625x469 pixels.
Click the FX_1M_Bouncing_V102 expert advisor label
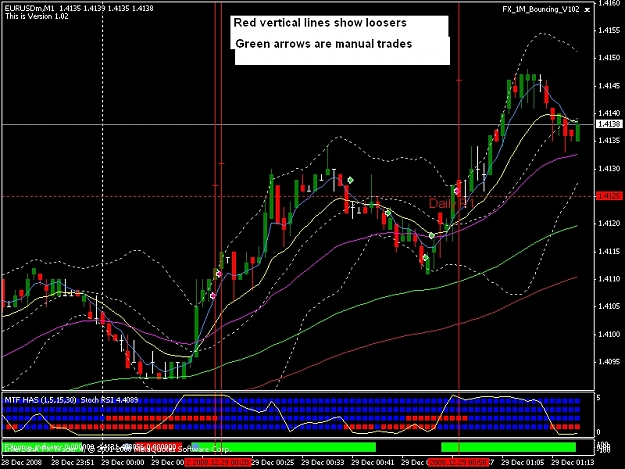[x=540, y=9]
